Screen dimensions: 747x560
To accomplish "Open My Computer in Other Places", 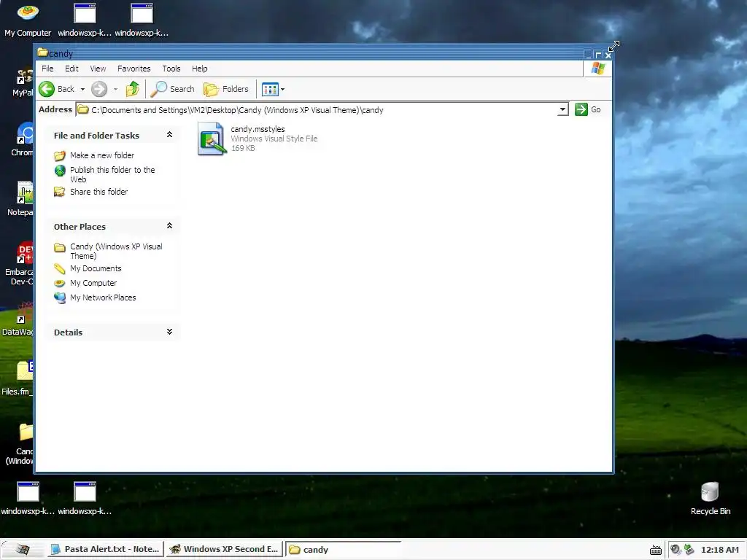I will [93, 283].
